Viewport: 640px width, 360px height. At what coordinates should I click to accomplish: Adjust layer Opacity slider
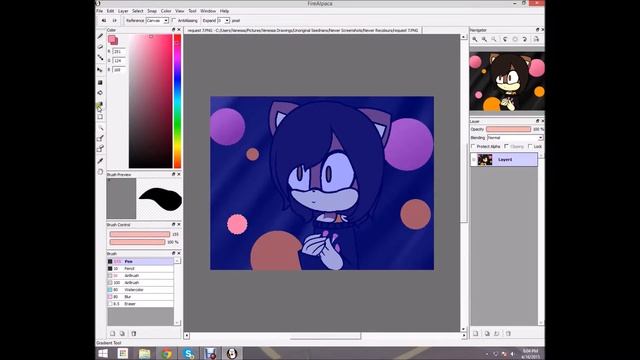click(509, 129)
